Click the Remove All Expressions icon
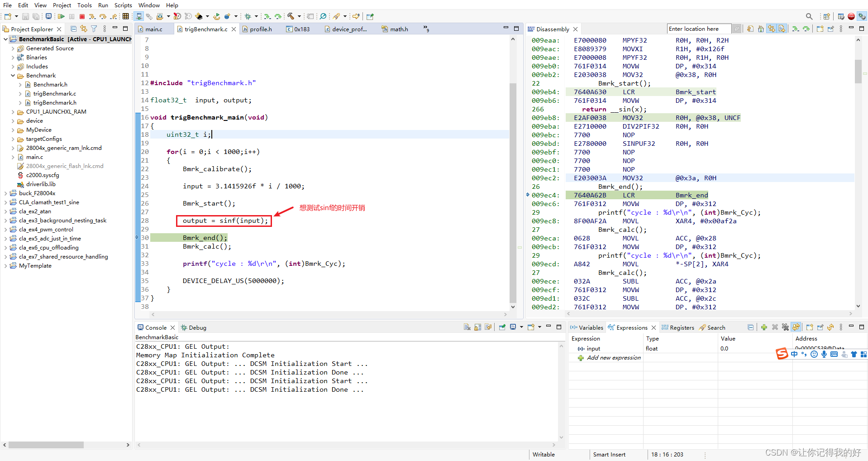868x461 pixels. pos(785,327)
